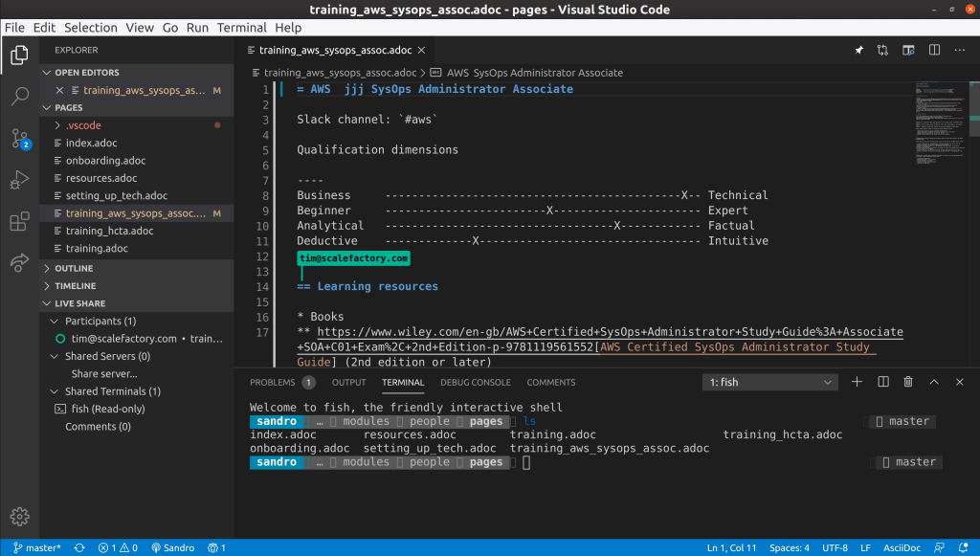The image size is (980, 556).
Task: Open Source Control view with 2 badge
Action: click(x=19, y=138)
